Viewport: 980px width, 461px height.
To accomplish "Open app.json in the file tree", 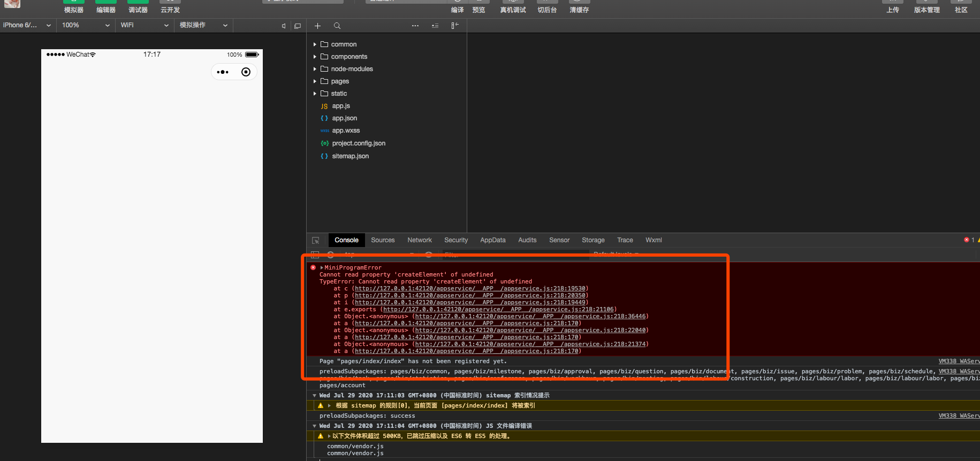I will pos(344,118).
